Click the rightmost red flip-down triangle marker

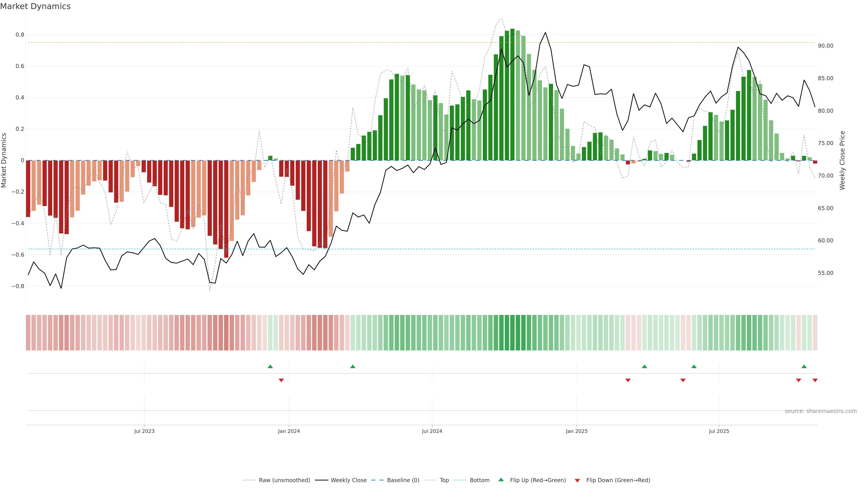point(815,380)
